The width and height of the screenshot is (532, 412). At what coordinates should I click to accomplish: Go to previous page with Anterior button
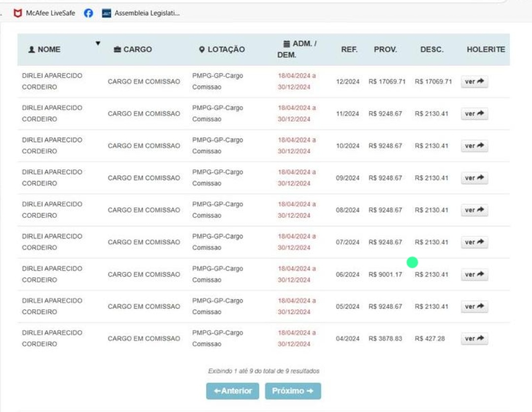coord(233,391)
